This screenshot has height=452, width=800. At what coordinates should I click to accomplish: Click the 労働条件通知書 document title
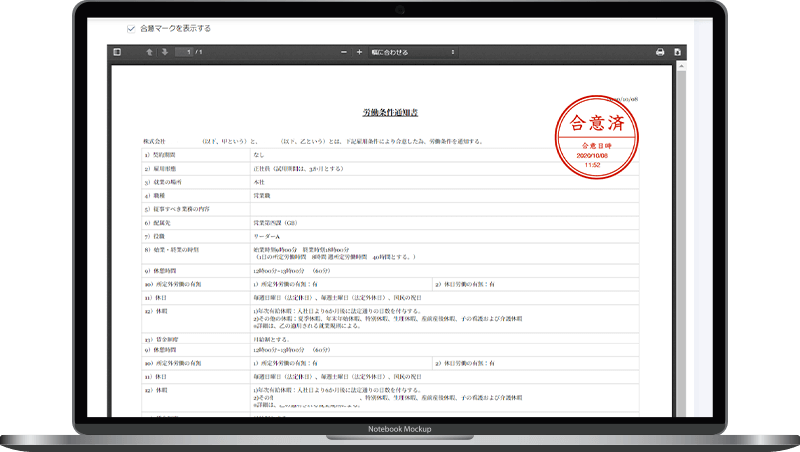pos(390,115)
